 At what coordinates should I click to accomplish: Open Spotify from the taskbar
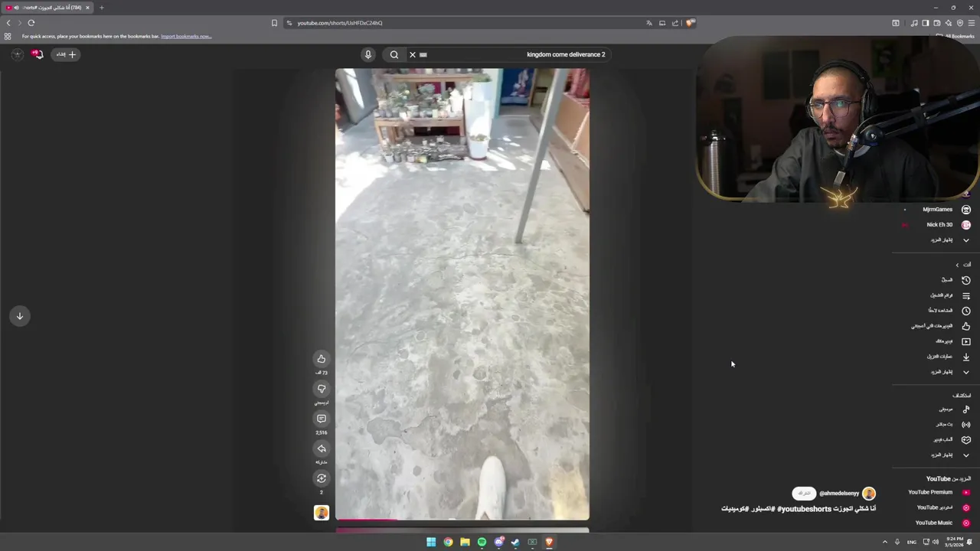click(x=482, y=543)
